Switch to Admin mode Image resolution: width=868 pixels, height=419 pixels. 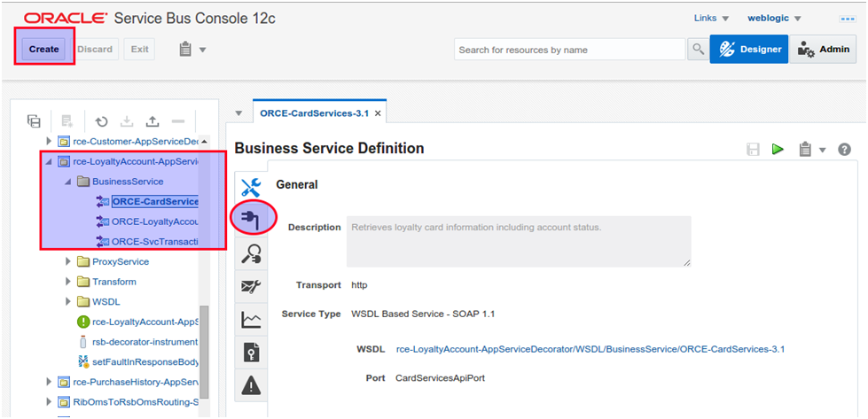pos(823,50)
